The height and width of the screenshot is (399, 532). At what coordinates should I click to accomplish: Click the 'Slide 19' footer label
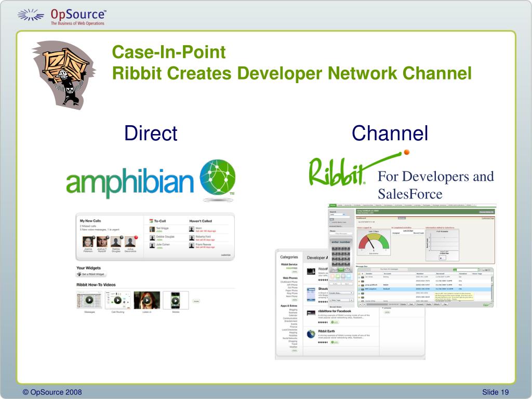495,392
